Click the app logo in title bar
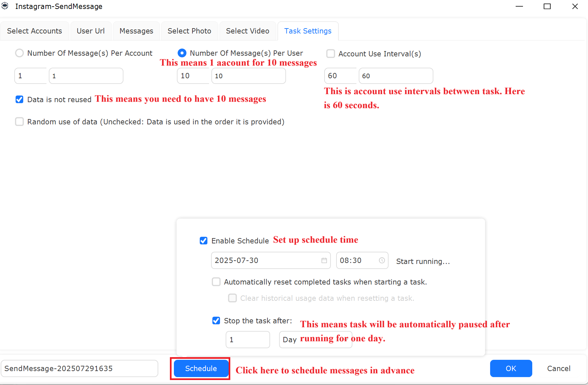Image resolution: width=588 pixels, height=385 pixels. click(5, 6)
